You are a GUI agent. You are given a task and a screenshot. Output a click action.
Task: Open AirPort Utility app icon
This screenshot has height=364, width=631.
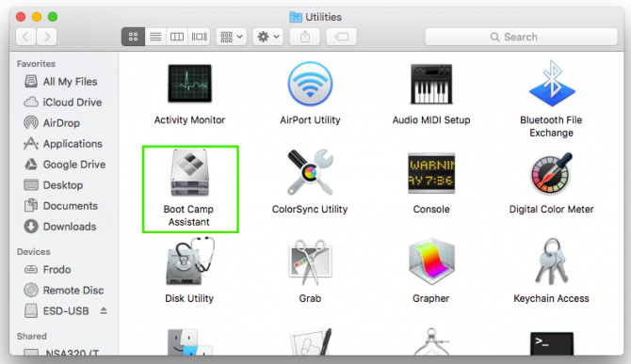point(310,84)
